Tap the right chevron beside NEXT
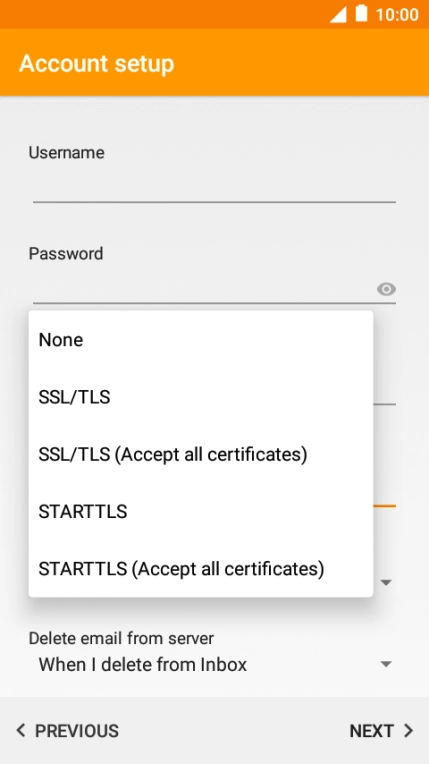The width and height of the screenshot is (429, 764). click(409, 730)
